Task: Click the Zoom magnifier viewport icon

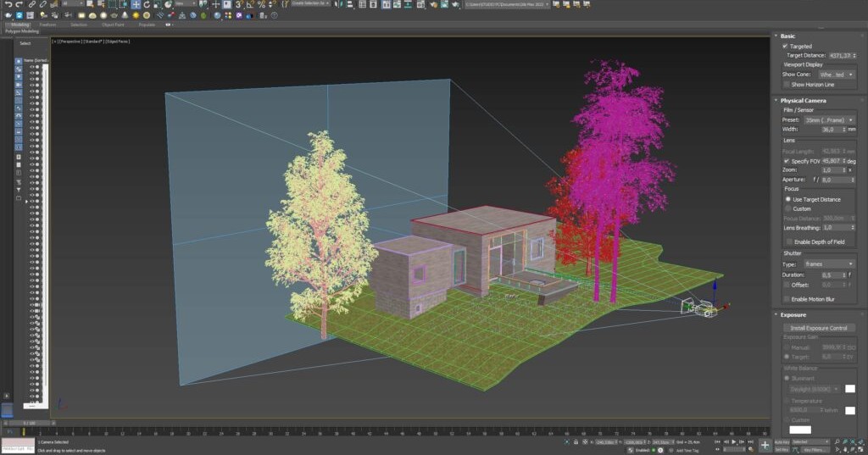Action: [837, 441]
